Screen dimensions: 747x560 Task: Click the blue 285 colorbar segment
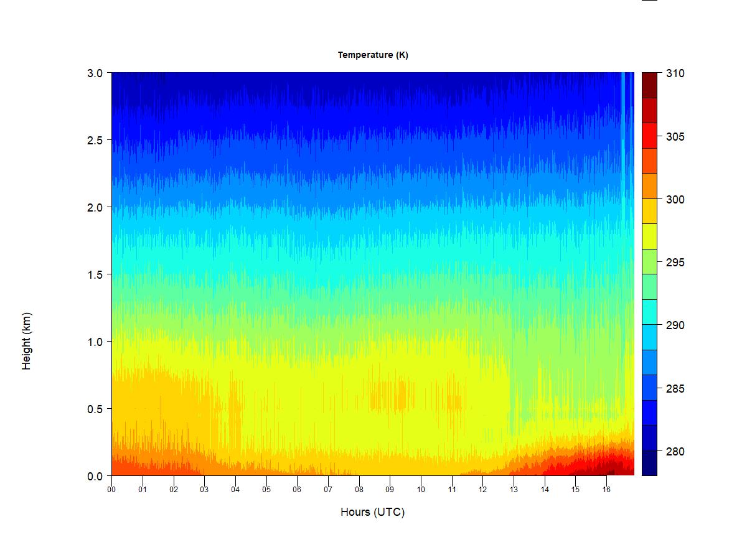coord(649,387)
